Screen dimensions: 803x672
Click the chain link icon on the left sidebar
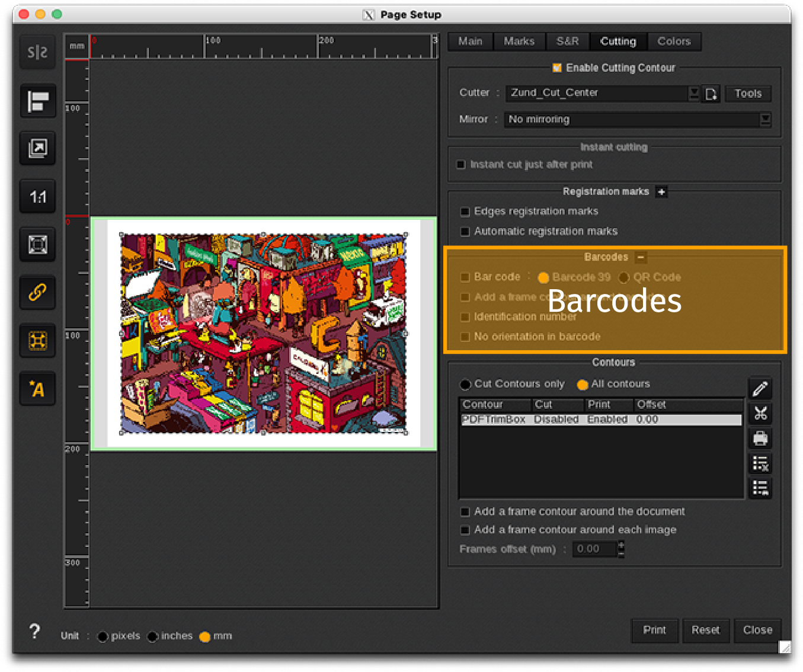37,292
